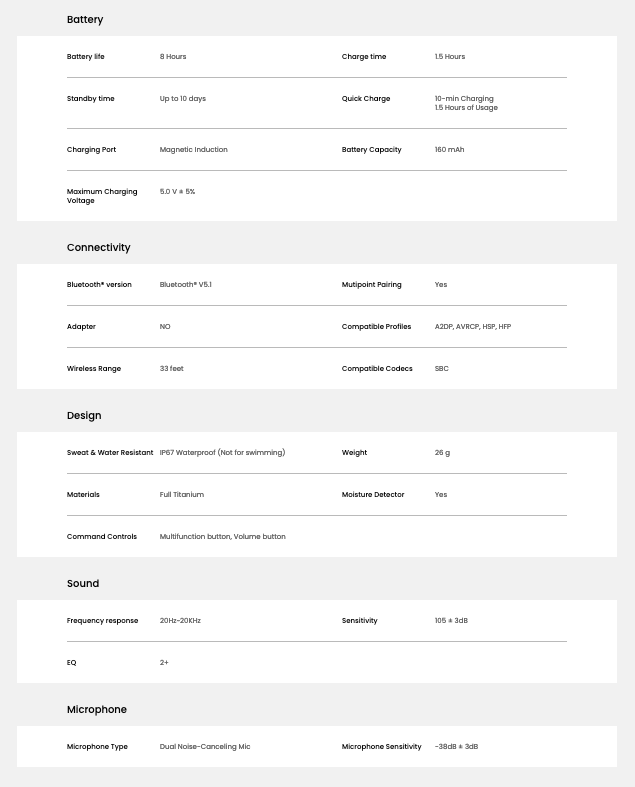Click the Connectivity section heading
This screenshot has width=635, height=787.
pos(98,248)
